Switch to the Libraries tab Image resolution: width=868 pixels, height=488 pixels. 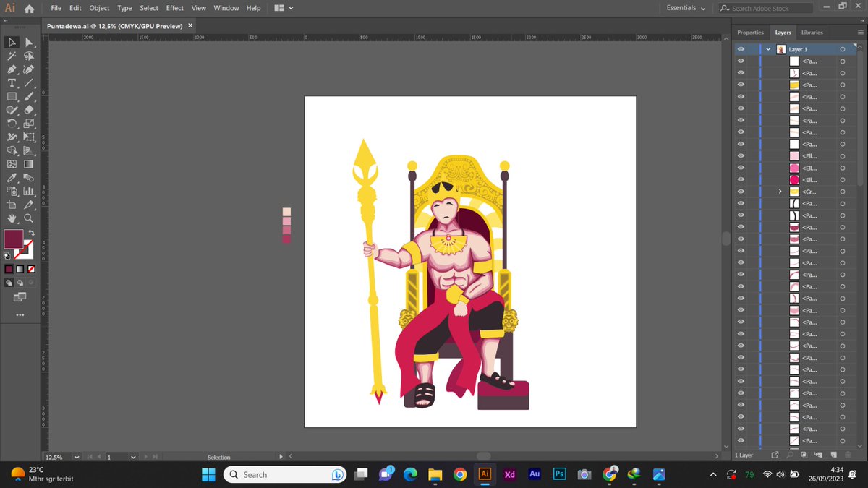pos(812,33)
